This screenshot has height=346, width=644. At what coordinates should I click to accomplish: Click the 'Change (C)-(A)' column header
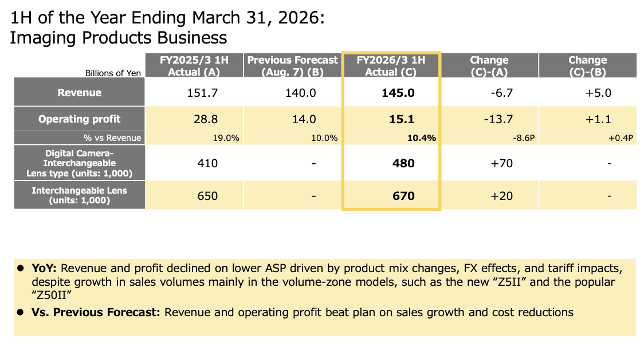tap(489, 66)
